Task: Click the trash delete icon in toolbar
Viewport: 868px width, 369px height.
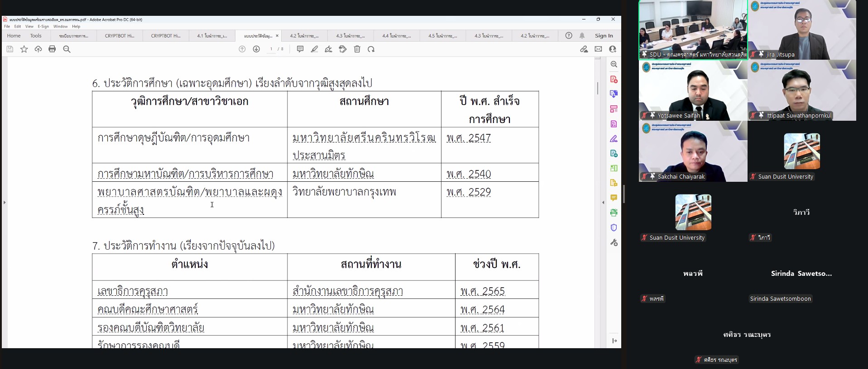Action: 357,49
